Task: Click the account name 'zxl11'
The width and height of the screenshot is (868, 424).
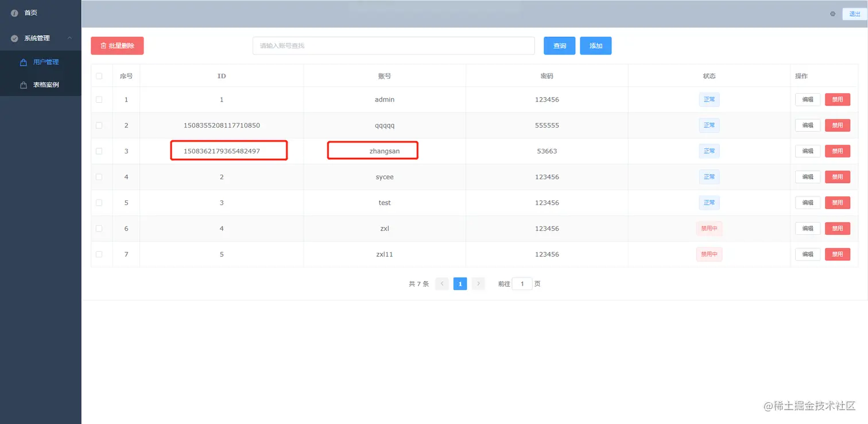Action: 385,255
